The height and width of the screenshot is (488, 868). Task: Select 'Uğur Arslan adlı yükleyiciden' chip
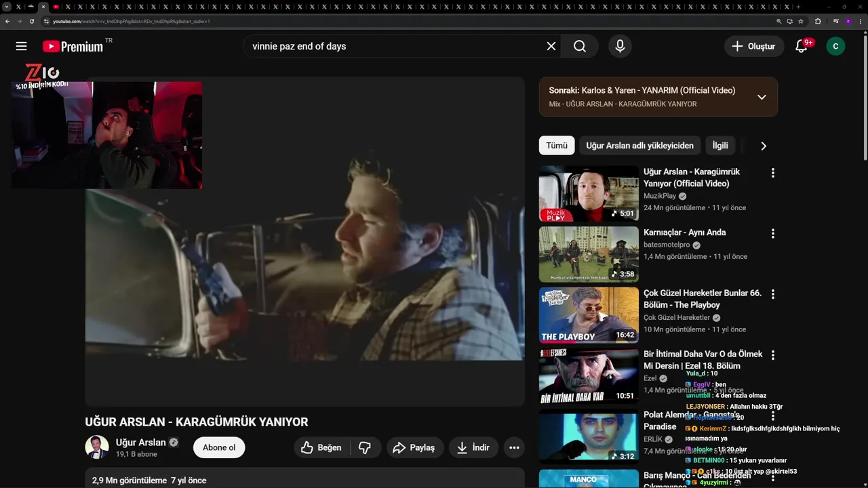639,146
